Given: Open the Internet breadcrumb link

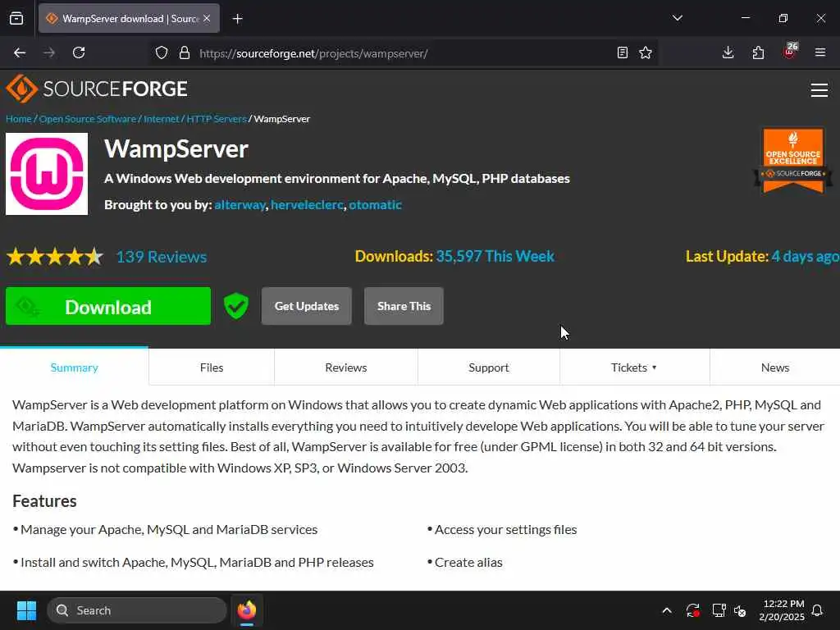Looking at the screenshot, I should coord(162,119).
